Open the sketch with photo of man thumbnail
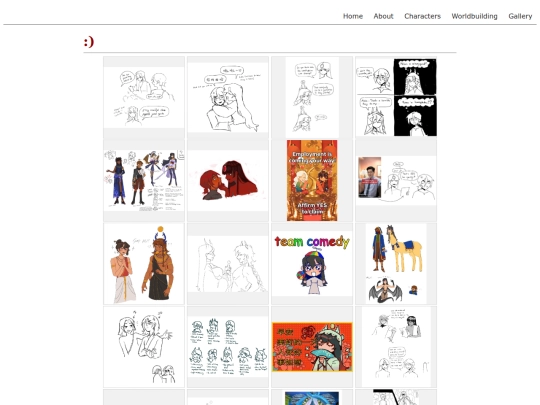The height and width of the screenshot is (405, 540). click(x=396, y=180)
